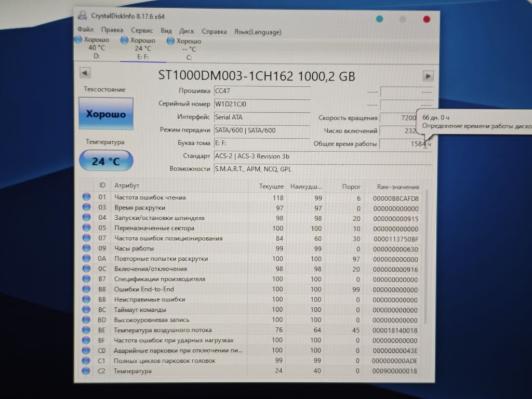Go to previous disk with left arrow
The height and width of the screenshot is (399, 532).
[x=85, y=73]
